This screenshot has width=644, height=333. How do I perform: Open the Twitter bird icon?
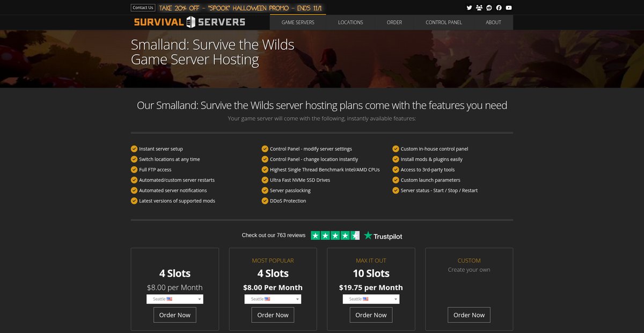469,8
